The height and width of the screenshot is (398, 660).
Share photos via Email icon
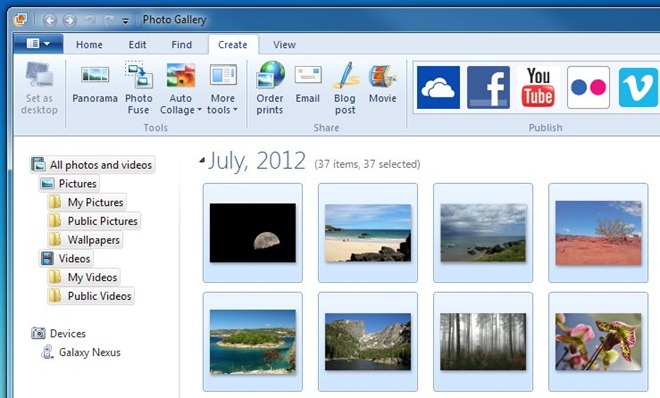[308, 75]
